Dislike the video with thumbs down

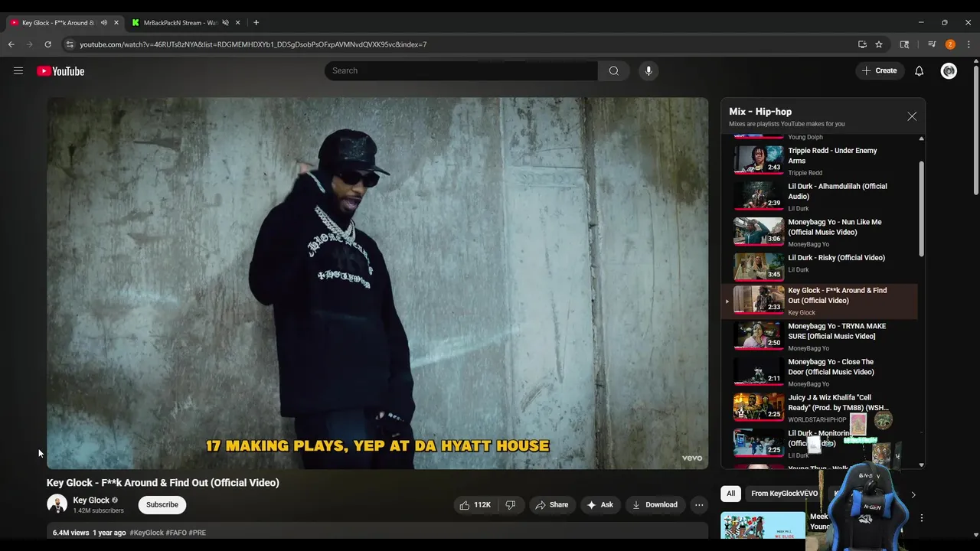click(510, 504)
